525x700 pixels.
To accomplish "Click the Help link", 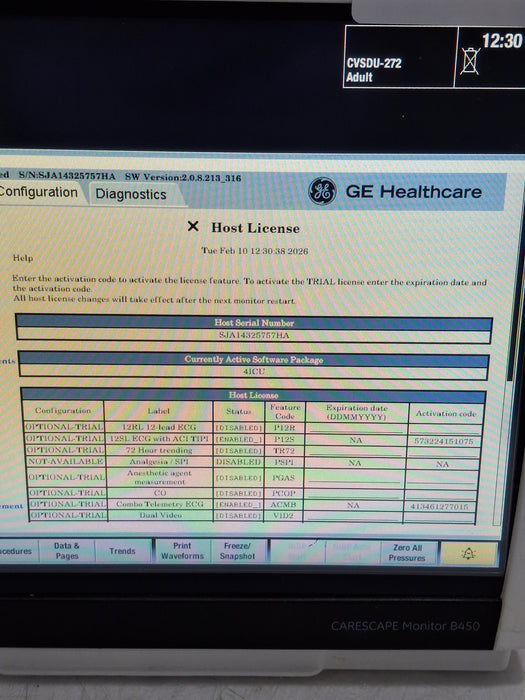I will point(23,258).
